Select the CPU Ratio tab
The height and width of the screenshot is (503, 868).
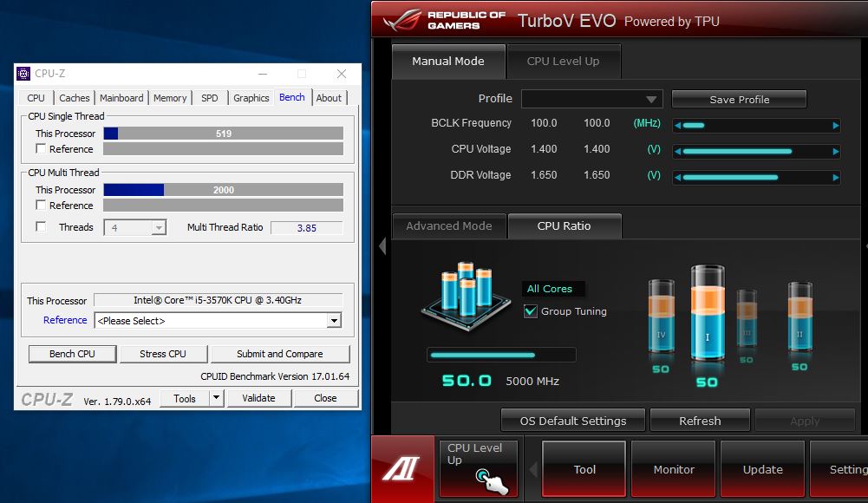565,226
